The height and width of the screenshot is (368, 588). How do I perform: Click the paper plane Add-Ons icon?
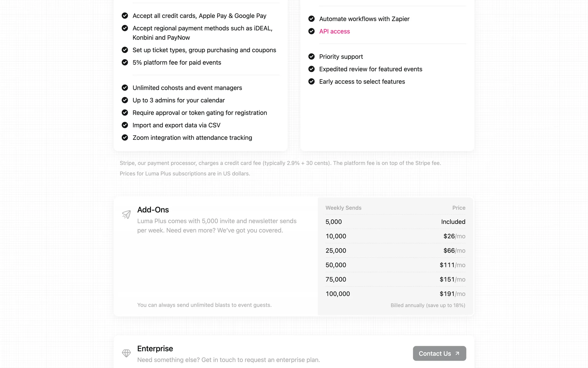126,214
